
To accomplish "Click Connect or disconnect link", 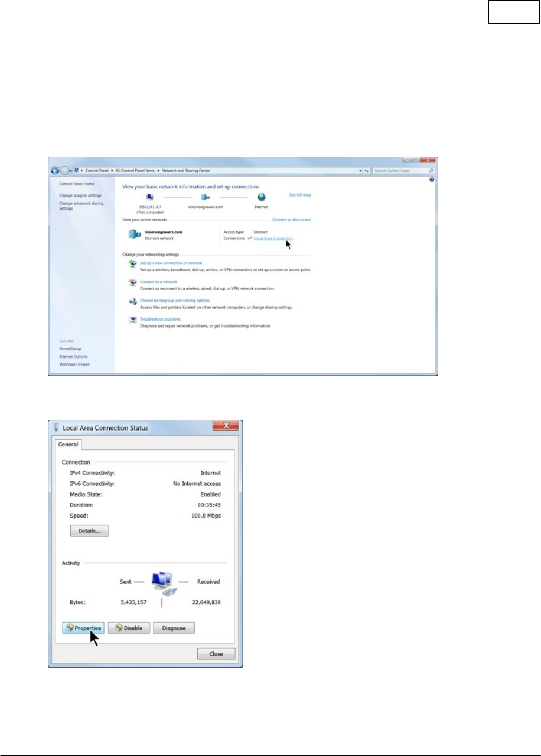I will (292, 220).
